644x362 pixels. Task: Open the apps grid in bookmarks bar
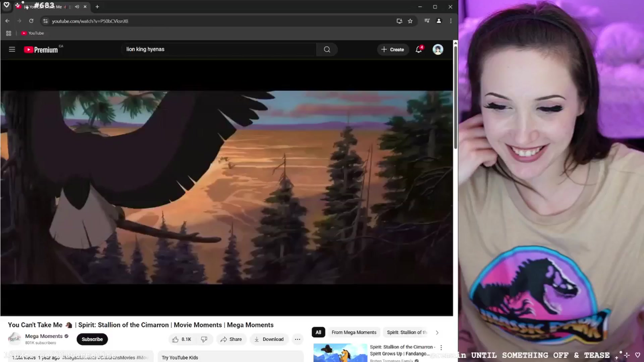(9, 33)
